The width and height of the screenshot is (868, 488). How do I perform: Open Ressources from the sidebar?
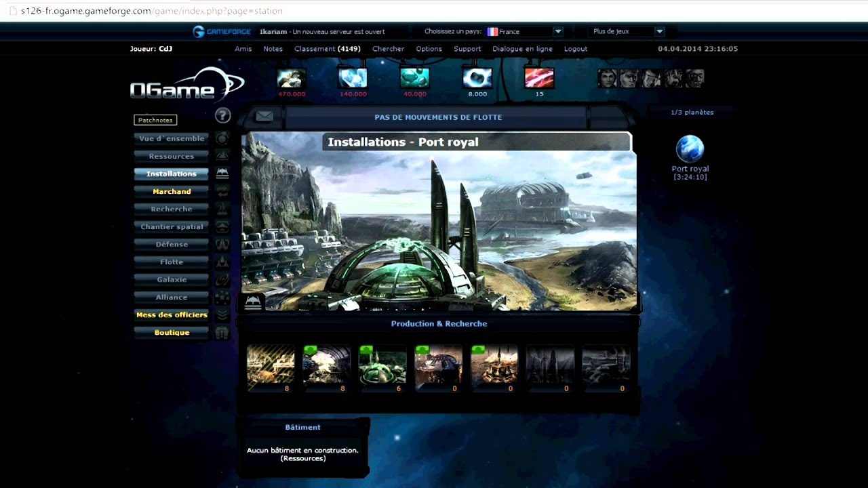[x=172, y=156]
